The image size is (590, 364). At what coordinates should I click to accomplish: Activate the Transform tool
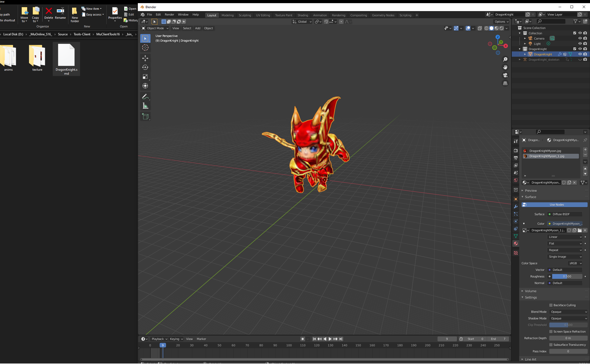coord(145,86)
